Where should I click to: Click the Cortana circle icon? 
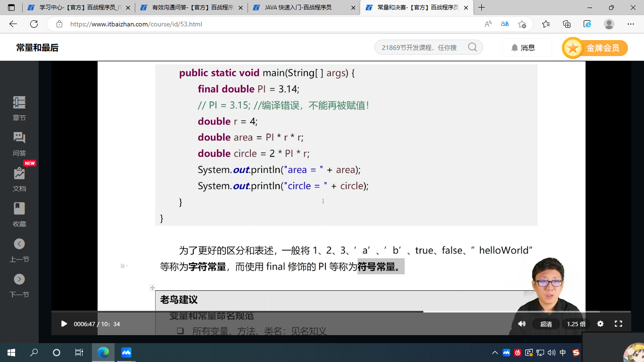tap(57, 352)
